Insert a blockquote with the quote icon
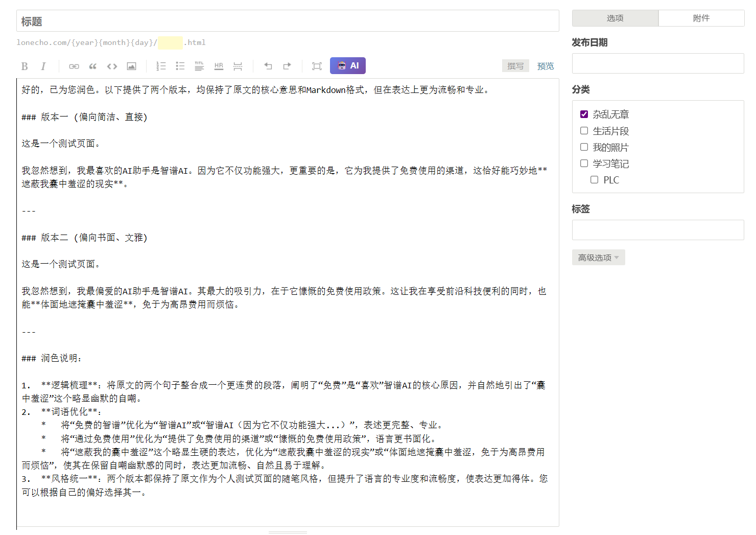Viewport: 756px width, 535px height. pyautogui.click(x=93, y=66)
